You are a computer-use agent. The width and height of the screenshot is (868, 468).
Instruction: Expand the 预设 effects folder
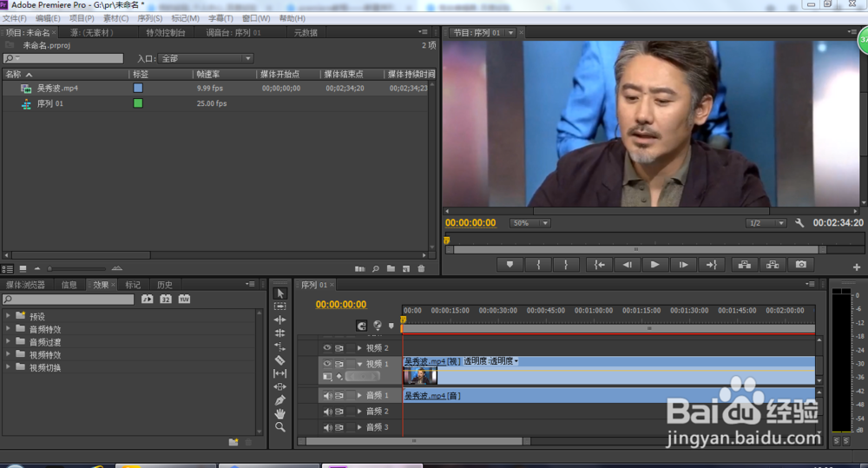click(8, 315)
